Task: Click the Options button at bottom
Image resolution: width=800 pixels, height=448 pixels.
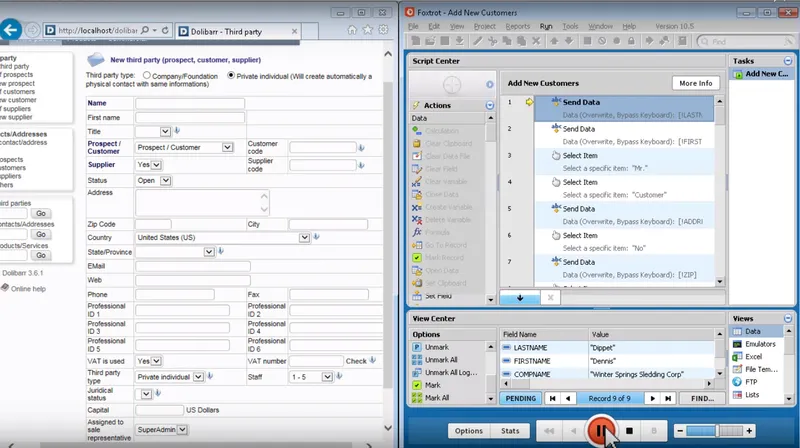Action: point(468,431)
